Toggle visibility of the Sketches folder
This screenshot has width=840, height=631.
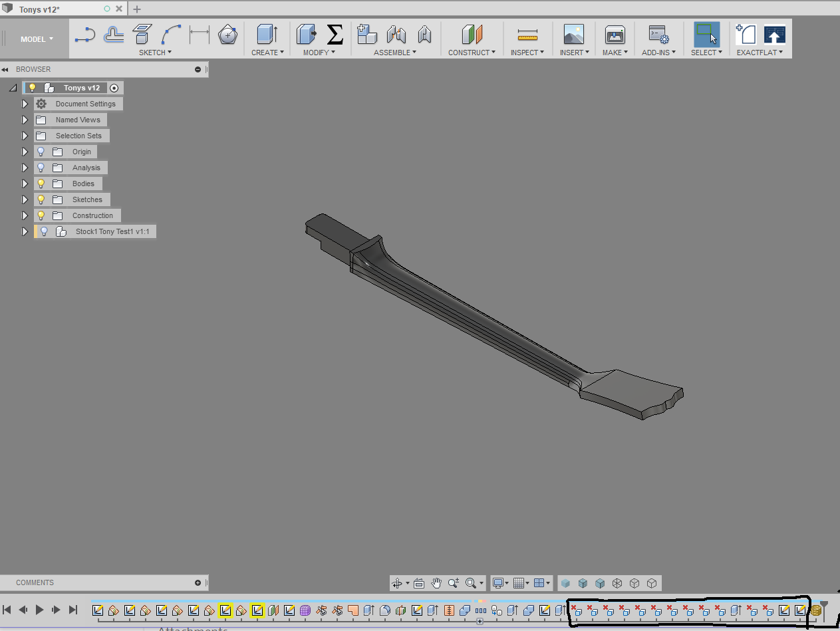(x=41, y=199)
